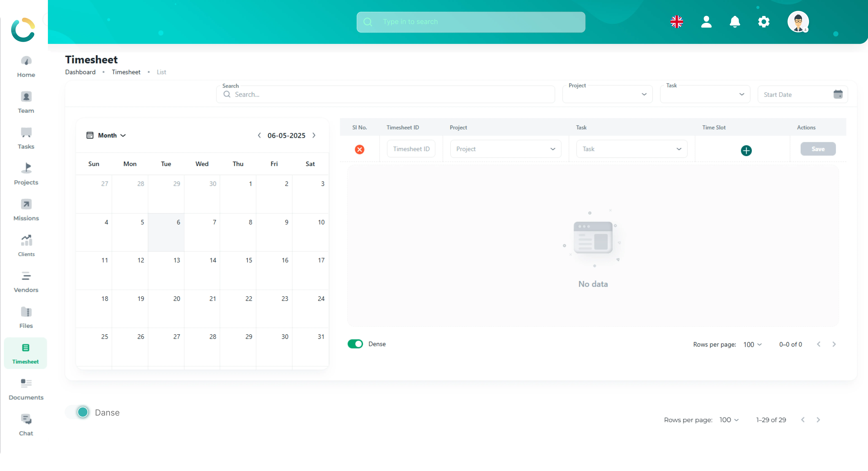The height and width of the screenshot is (471, 868).
Task: Click Dashboard in the breadcrumb
Action: click(80, 72)
